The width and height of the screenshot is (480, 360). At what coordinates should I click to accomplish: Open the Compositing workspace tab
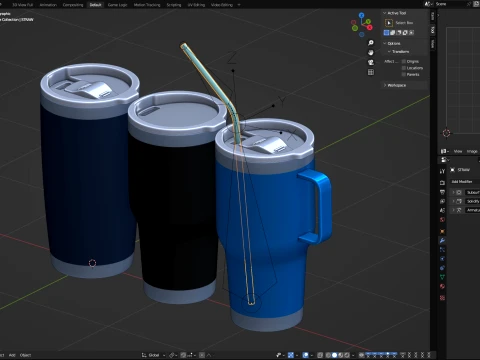pos(73,5)
